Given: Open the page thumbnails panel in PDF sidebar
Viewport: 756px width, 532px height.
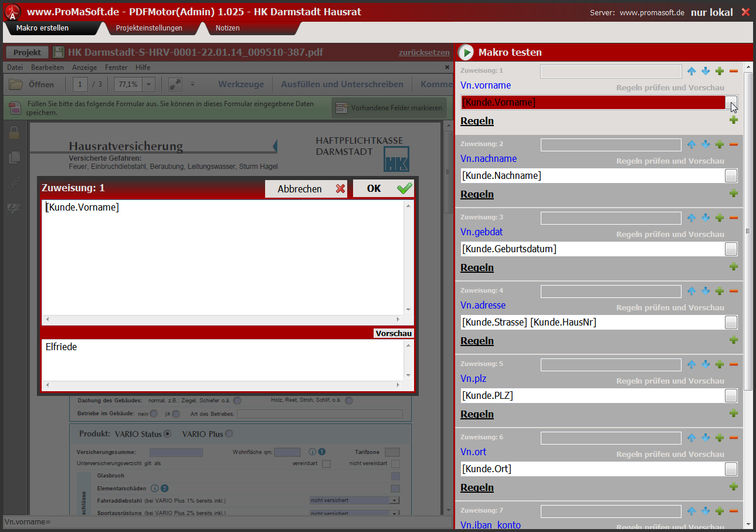Looking at the screenshot, I should (x=15, y=157).
